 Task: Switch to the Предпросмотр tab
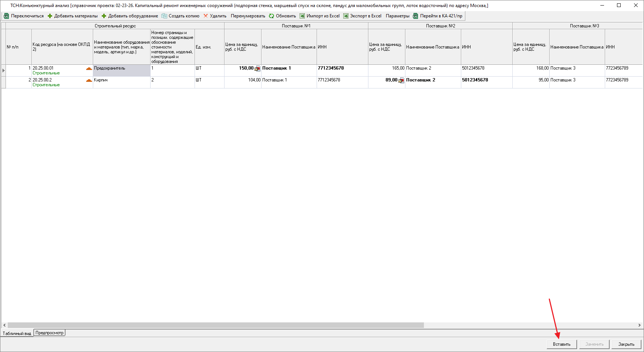pos(50,333)
